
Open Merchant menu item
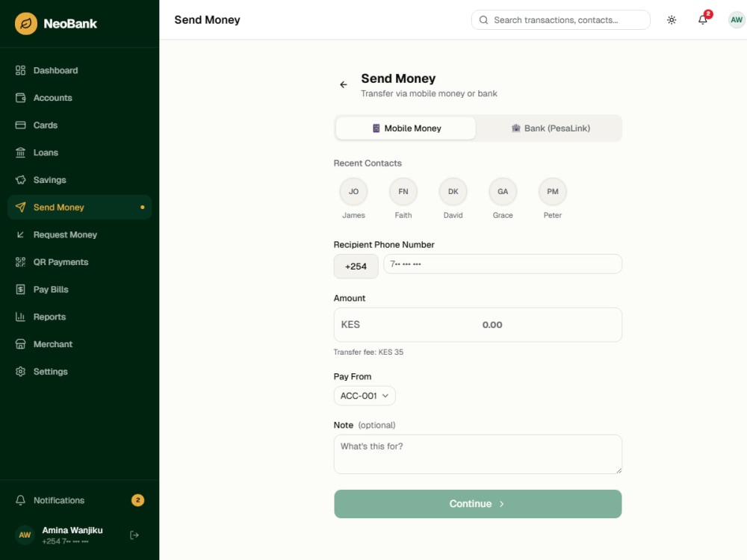coord(80,344)
